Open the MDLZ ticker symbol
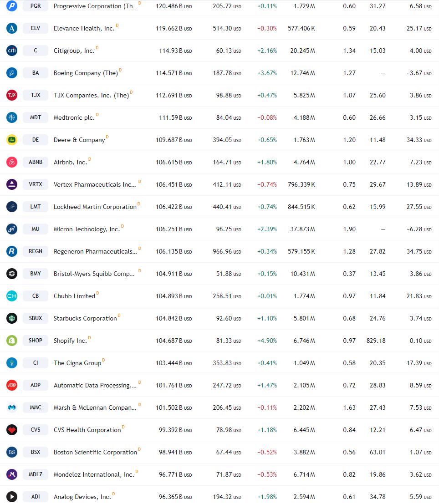This screenshot has height=504, width=439. [x=36, y=474]
